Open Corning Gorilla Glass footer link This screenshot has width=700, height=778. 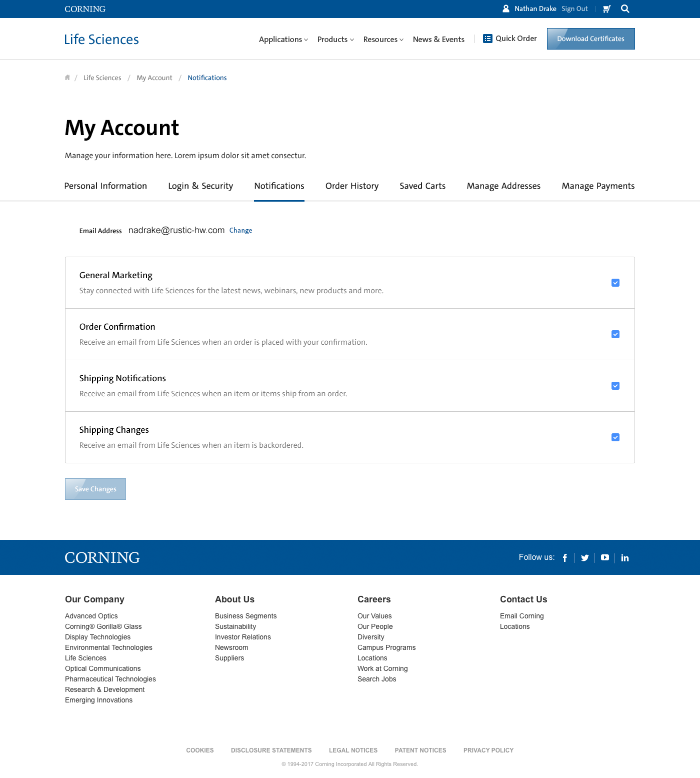(x=103, y=626)
